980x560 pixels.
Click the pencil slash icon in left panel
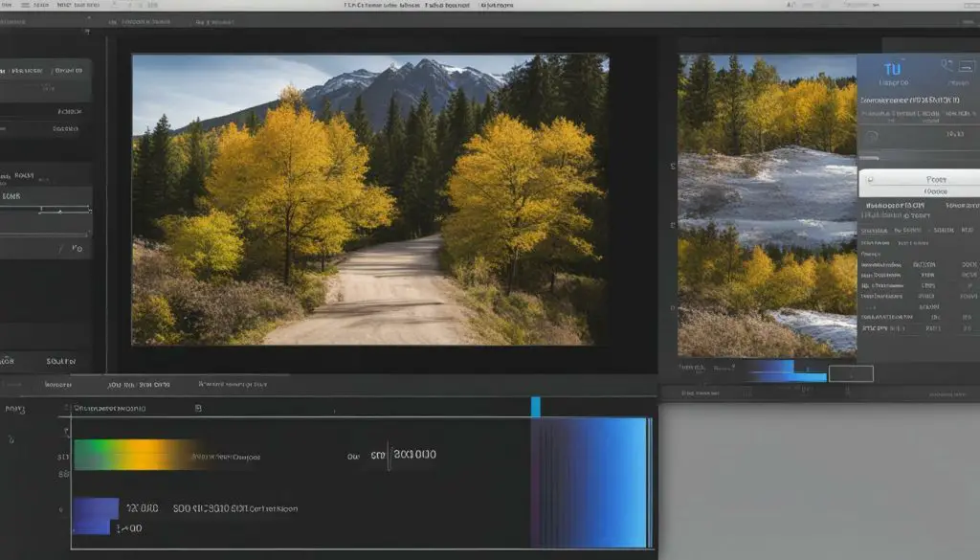coord(61,249)
